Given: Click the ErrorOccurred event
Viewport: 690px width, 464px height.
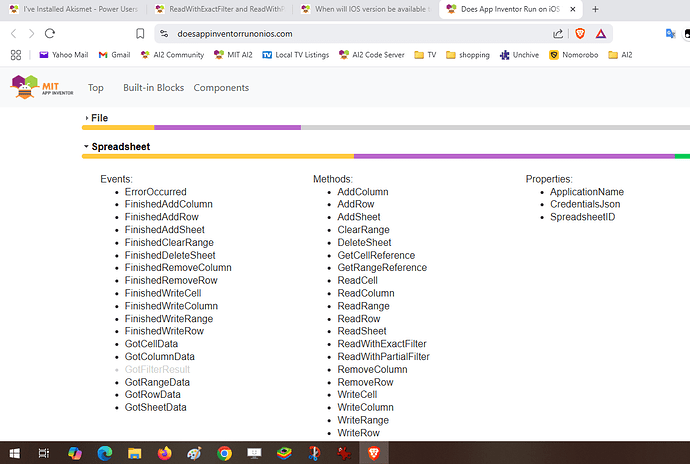Looking at the screenshot, I should click(x=155, y=192).
